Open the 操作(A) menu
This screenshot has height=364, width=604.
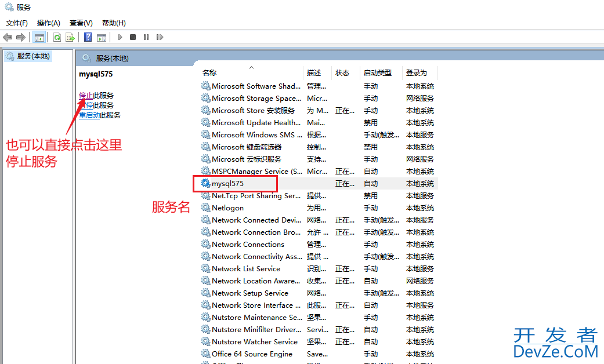click(x=49, y=23)
